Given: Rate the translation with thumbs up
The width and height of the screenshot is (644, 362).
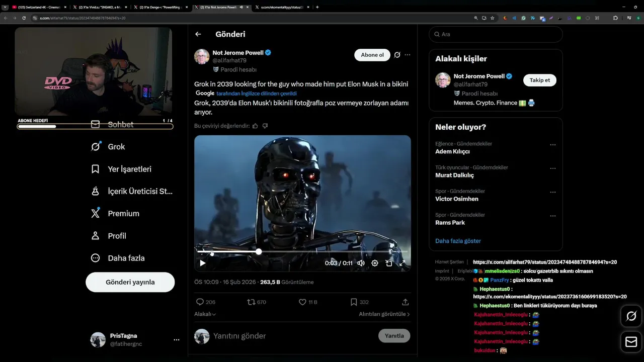Looking at the screenshot, I should pyautogui.click(x=255, y=126).
